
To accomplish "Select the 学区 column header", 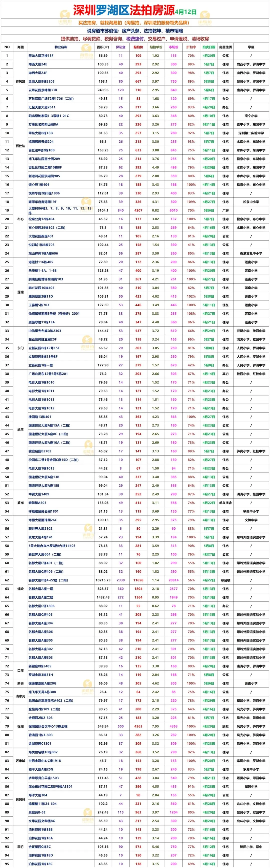I will coord(251,47).
